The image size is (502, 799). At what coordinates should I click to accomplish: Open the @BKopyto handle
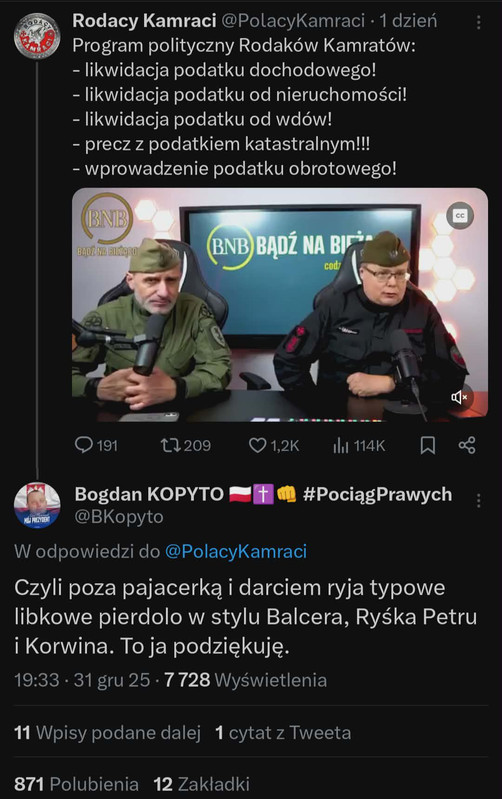pos(119,517)
